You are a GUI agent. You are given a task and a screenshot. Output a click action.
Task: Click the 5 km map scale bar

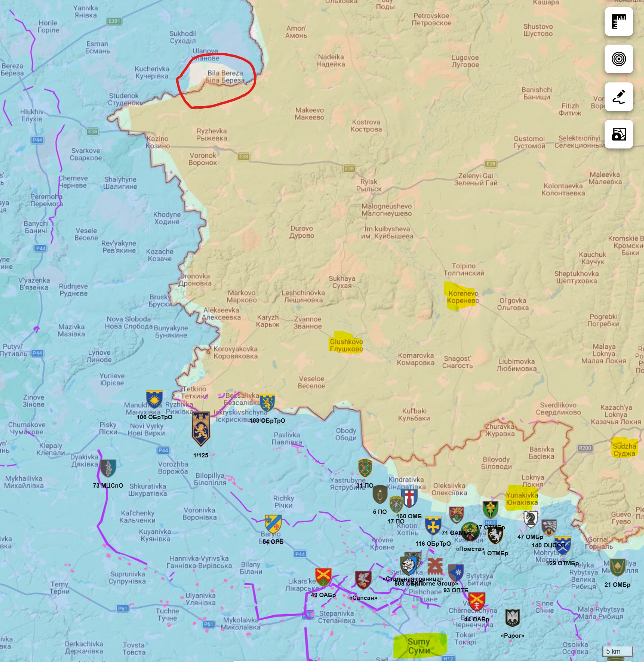(x=617, y=651)
